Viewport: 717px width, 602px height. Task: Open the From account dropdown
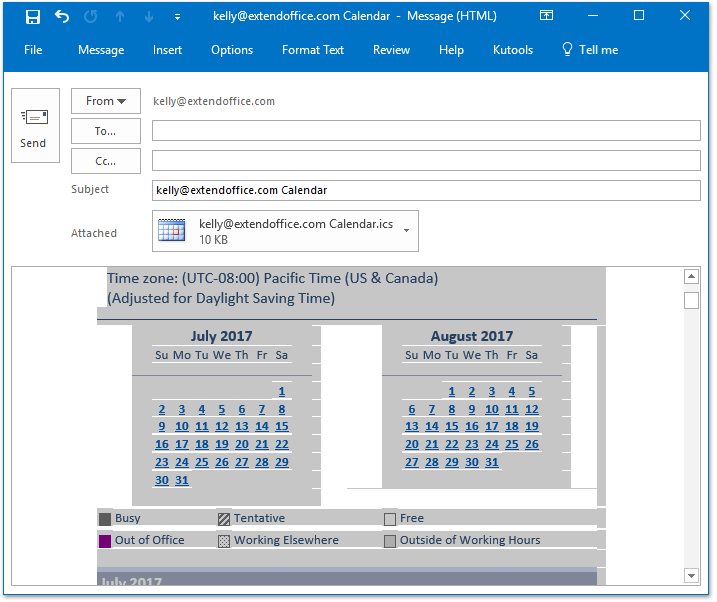click(x=106, y=101)
